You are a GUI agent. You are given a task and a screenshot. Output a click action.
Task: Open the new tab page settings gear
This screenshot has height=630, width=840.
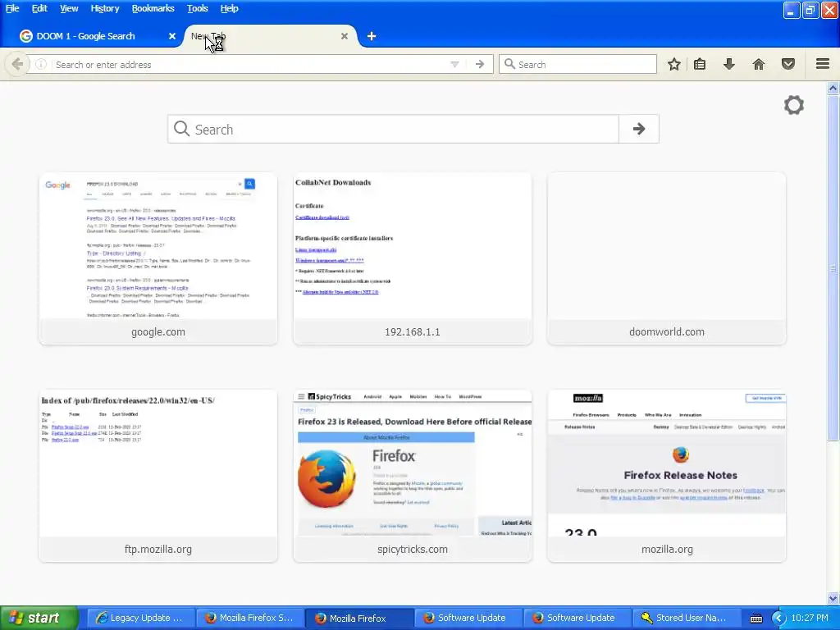click(x=793, y=105)
